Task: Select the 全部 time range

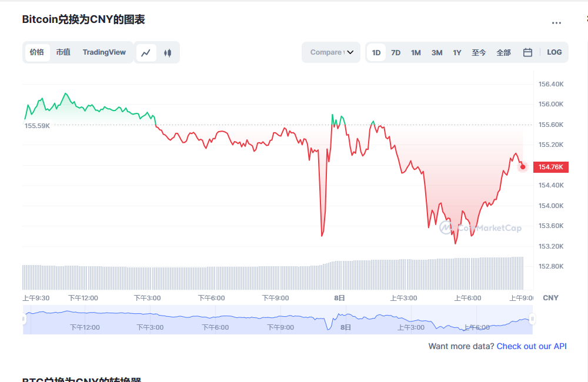Action: [x=503, y=52]
